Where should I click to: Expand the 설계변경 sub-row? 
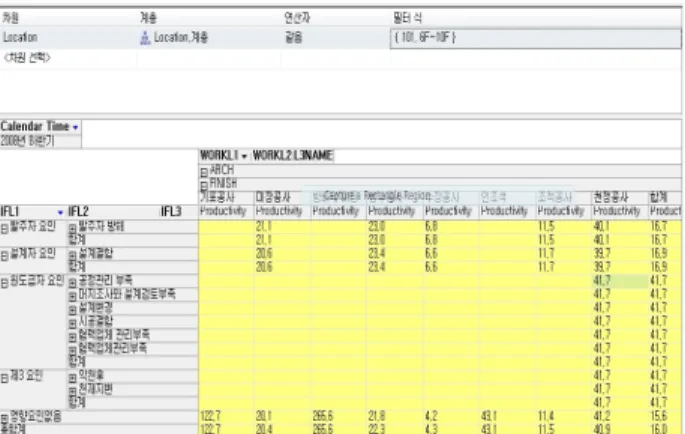[x=73, y=309]
